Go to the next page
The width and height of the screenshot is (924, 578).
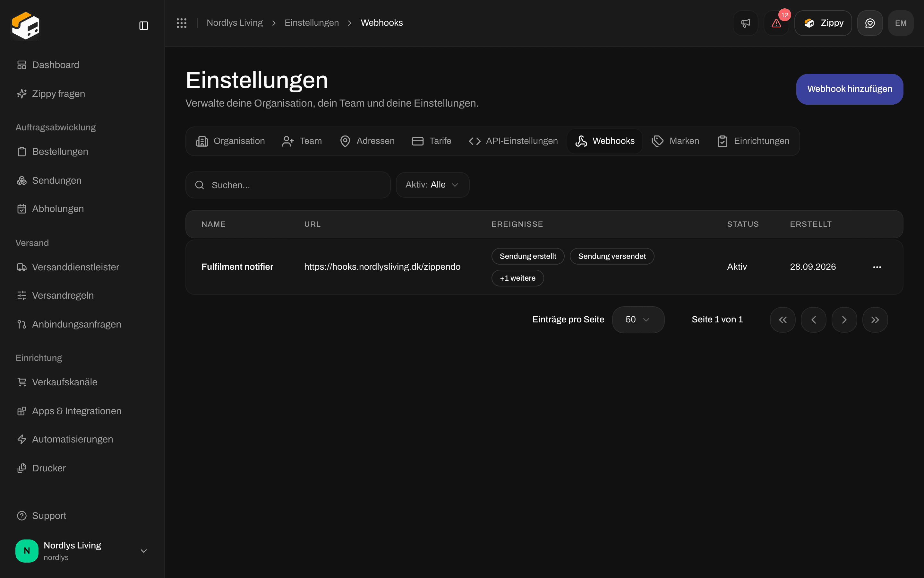pos(844,320)
